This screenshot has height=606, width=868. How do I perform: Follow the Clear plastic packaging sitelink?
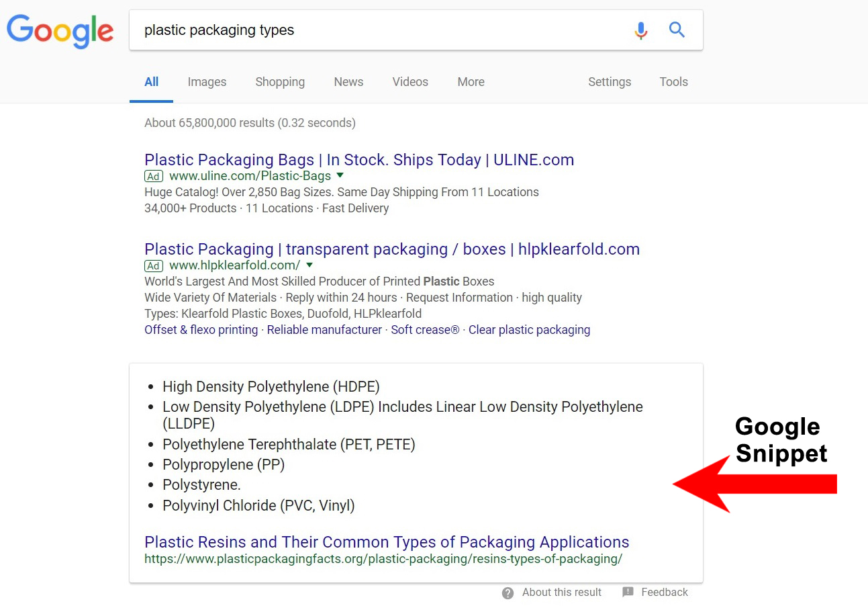(529, 330)
